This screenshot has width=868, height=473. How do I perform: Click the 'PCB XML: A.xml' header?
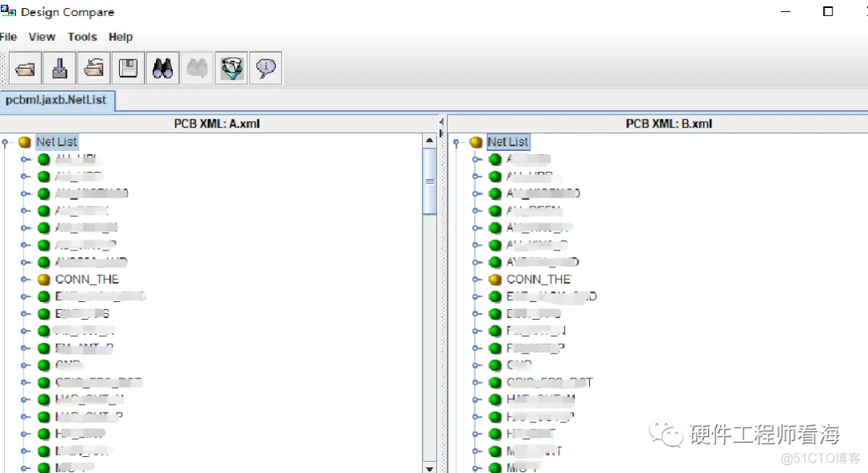(x=217, y=124)
